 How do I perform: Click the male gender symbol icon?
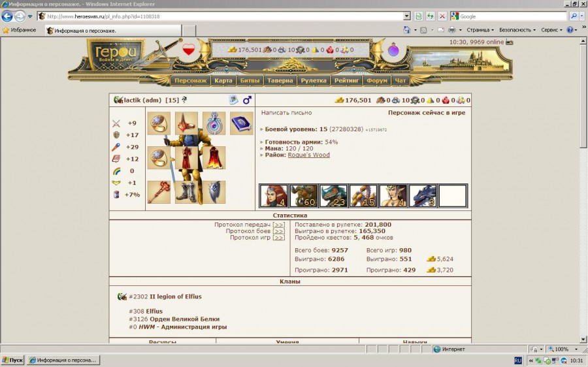pos(247,100)
